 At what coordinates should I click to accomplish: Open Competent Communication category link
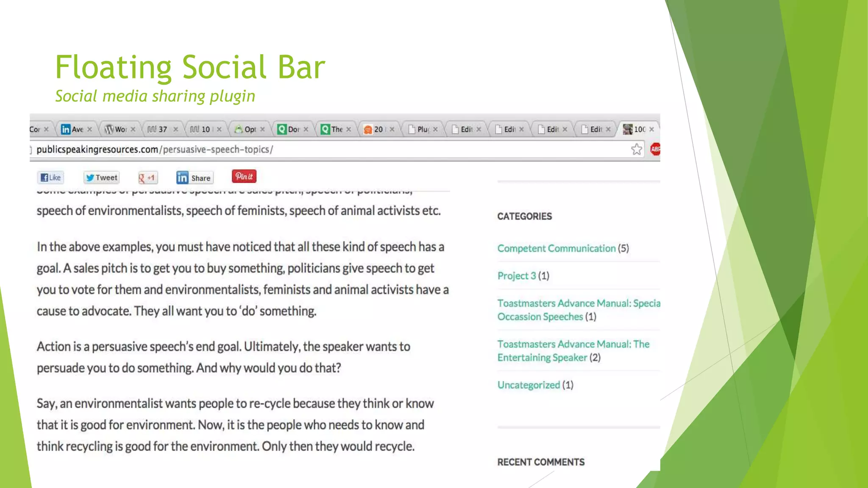pyautogui.click(x=556, y=248)
